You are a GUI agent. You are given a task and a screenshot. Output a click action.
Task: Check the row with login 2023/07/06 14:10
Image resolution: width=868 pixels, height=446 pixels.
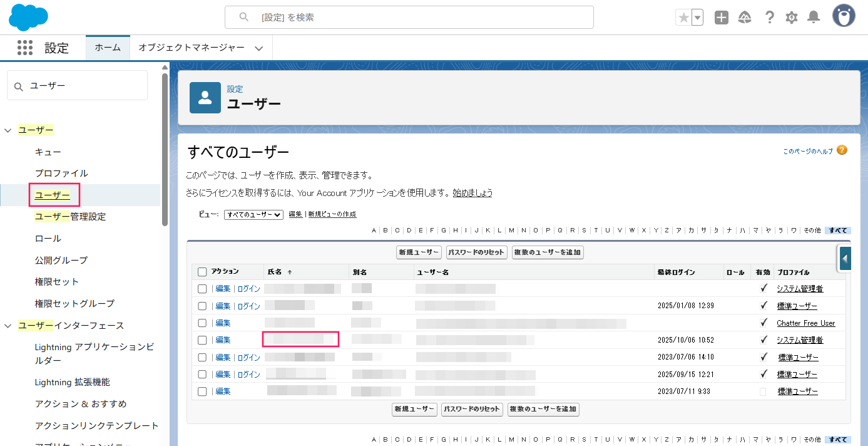click(x=202, y=357)
